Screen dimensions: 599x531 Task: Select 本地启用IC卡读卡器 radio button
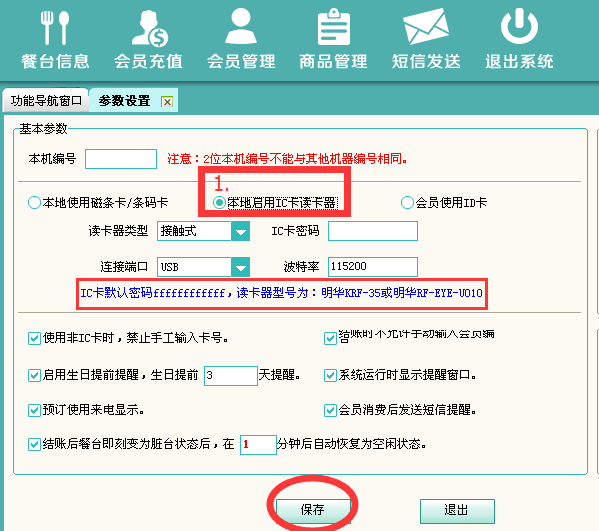[x=219, y=202]
